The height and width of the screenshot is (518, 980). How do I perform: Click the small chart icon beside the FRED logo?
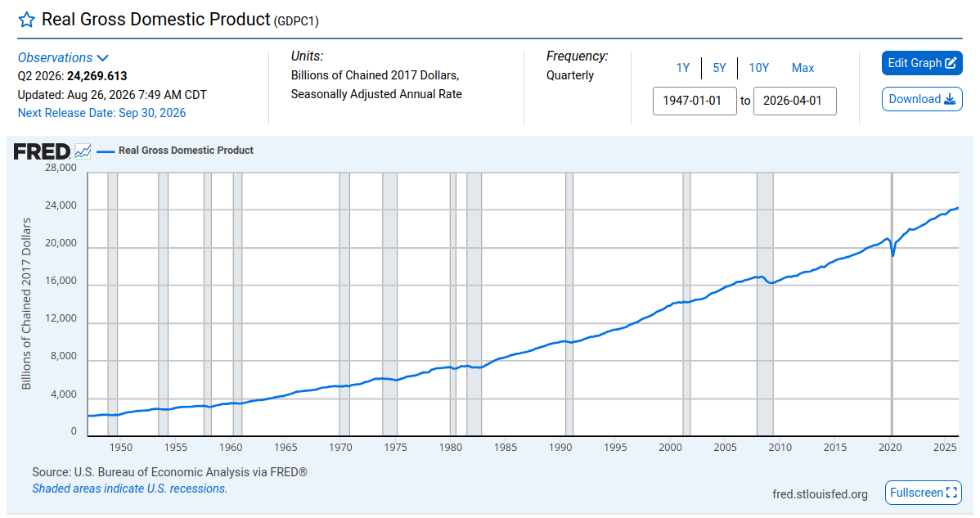(x=83, y=151)
